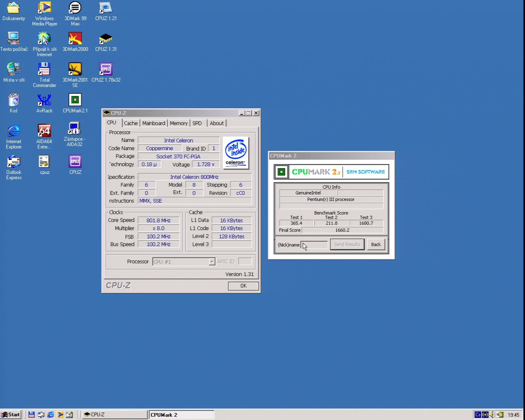Launch AvRack from the desktop
The image size is (525, 420).
click(44, 103)
